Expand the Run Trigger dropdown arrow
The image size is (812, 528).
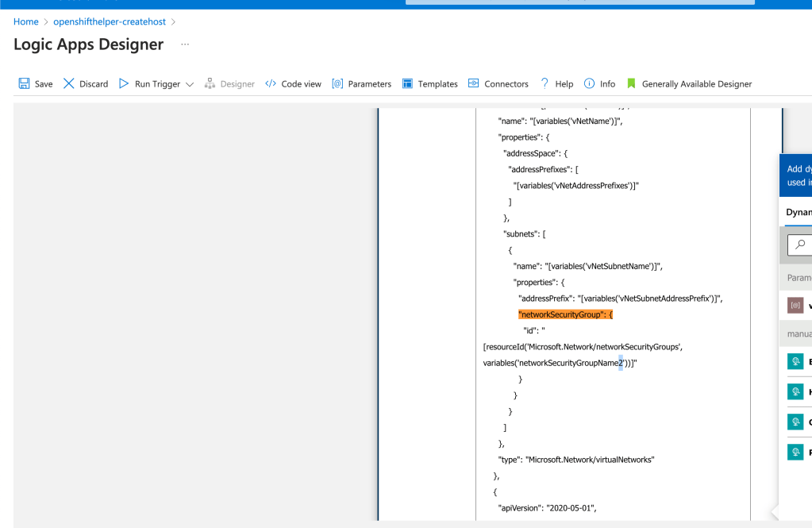click(190, 84)
